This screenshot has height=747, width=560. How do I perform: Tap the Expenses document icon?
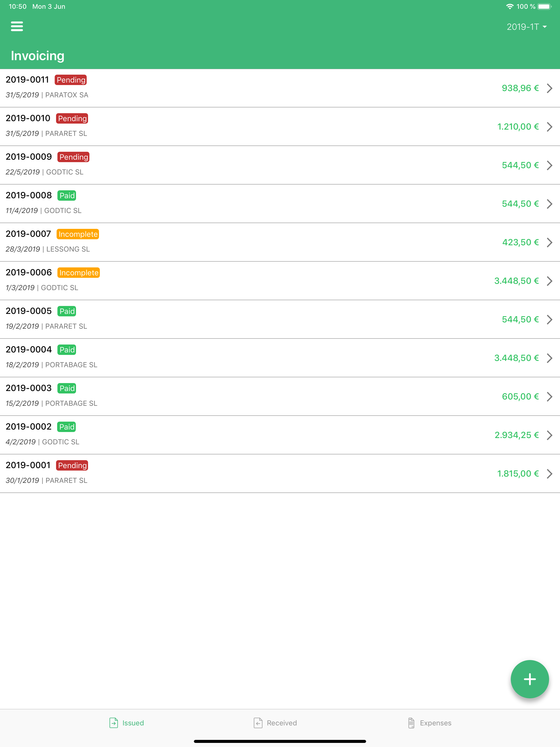coord(411,723)
